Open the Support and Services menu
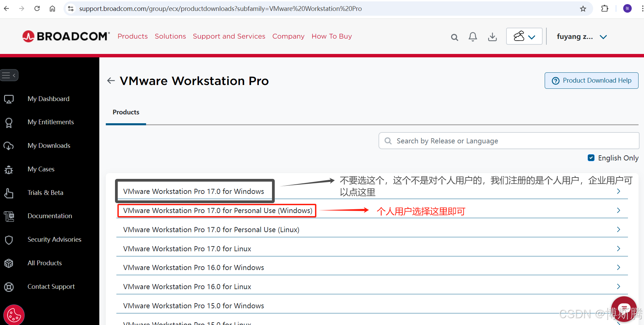 [229, 36]
